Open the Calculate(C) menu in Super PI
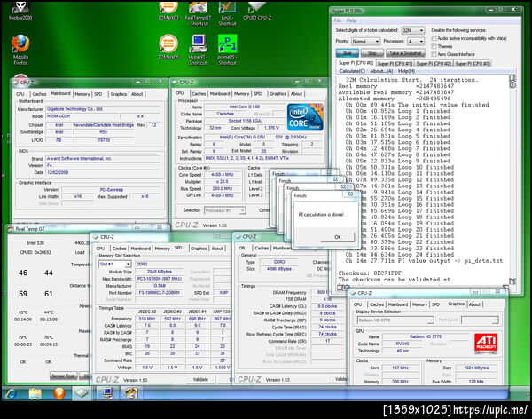Screen dimensions: 532x419 [352, 71]
